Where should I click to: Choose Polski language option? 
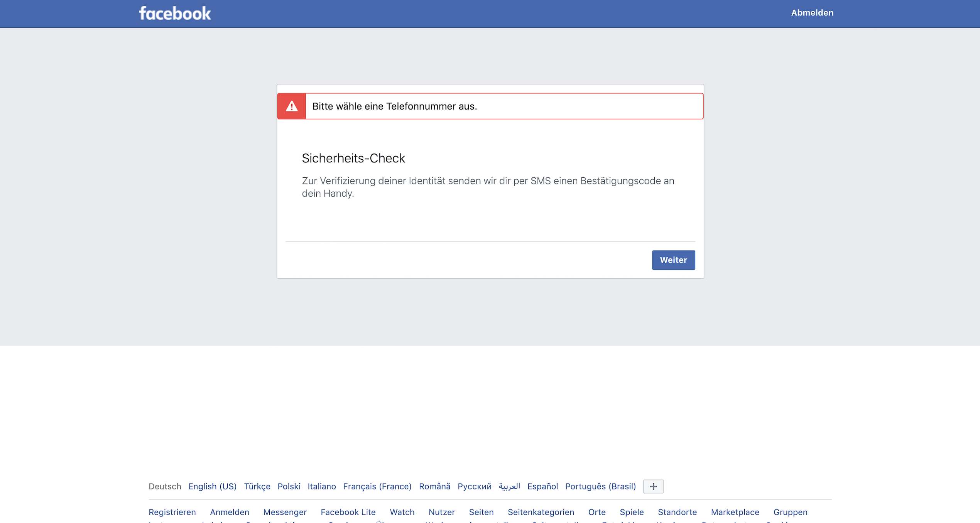point(289,486)
